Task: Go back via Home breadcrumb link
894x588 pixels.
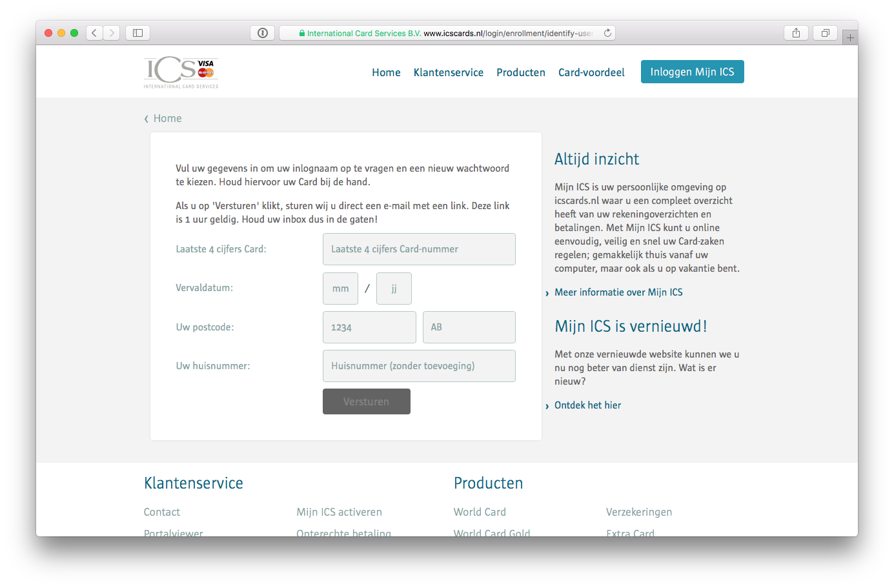Action: pos(167,118)
